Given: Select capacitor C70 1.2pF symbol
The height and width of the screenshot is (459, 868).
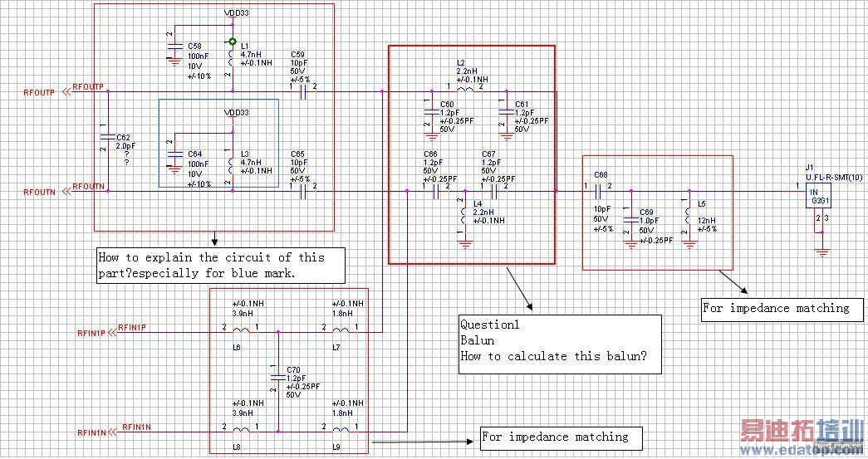Looking at the screenshot, I should point(278,378).
